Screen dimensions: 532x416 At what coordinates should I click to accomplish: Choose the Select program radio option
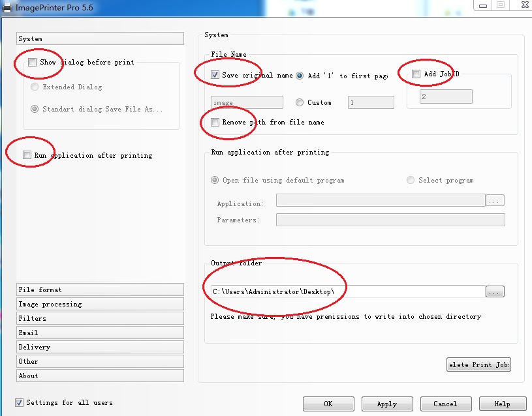[410, 180]
